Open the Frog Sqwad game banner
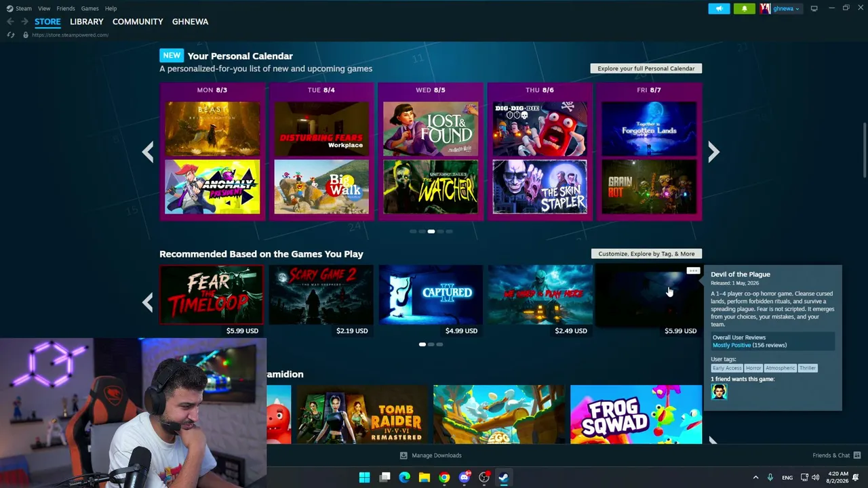This screenshot has height=488, width=868. click(x=636, y=415)
